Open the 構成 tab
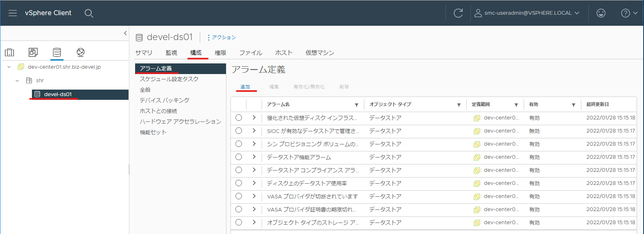The image size is (644, 234). (x=196, y=53)
